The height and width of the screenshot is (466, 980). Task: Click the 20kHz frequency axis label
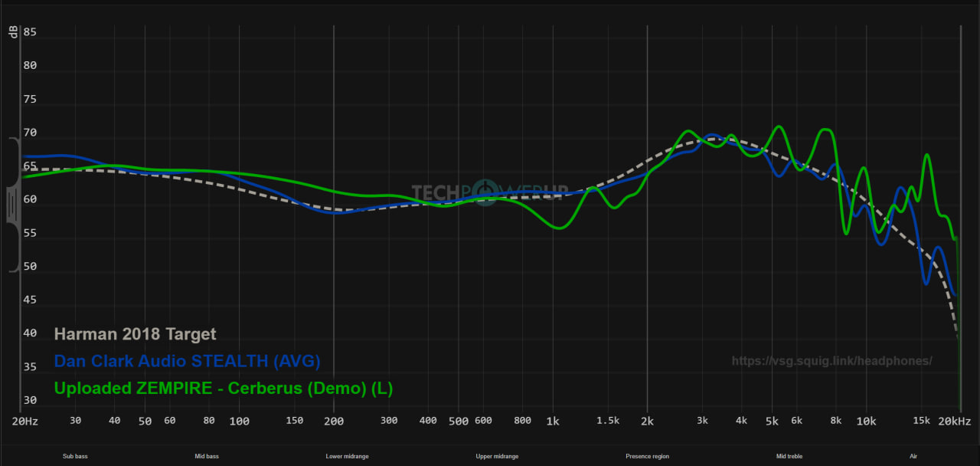pyautogui.click(x=955, y=421)
